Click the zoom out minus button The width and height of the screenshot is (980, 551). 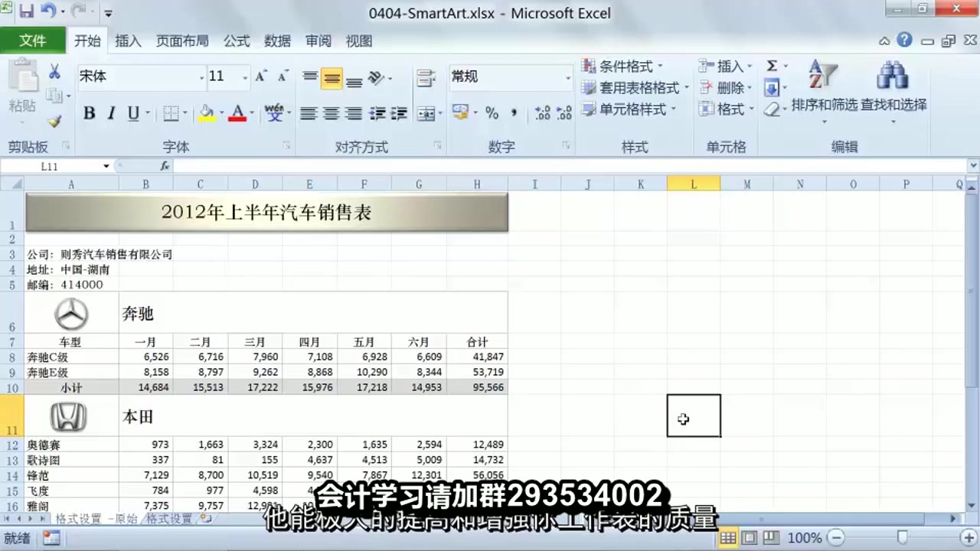(x=836, y=538)
